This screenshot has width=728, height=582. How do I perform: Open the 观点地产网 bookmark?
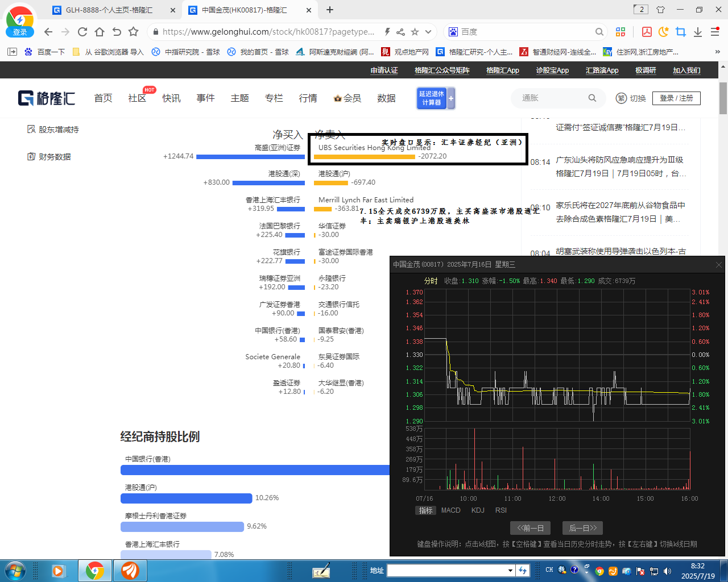(404, 52)
